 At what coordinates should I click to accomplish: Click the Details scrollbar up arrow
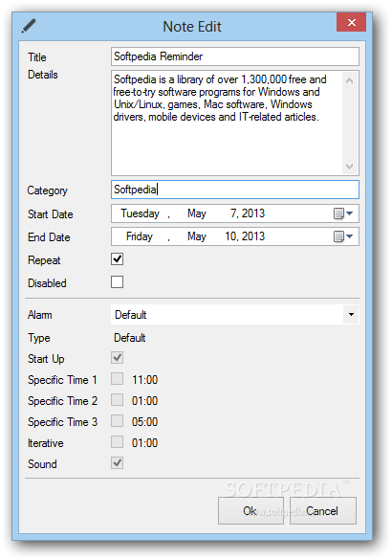tap(350, 80)
